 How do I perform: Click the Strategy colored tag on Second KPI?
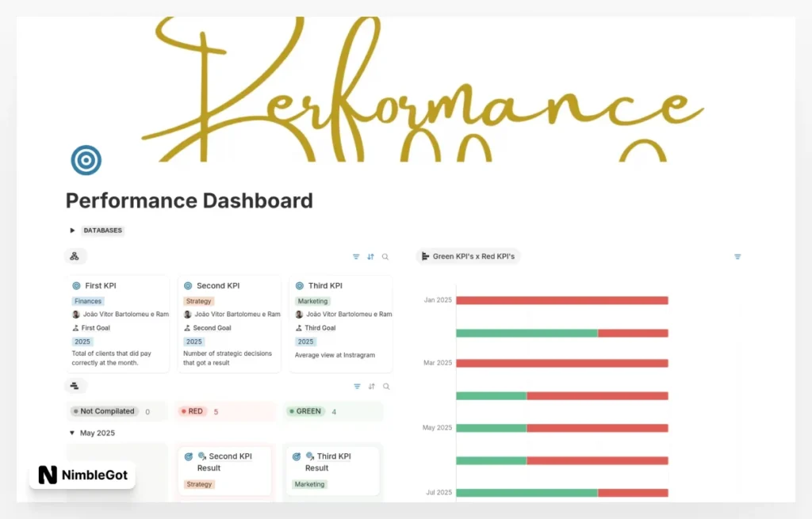click(x=199, y=301)
